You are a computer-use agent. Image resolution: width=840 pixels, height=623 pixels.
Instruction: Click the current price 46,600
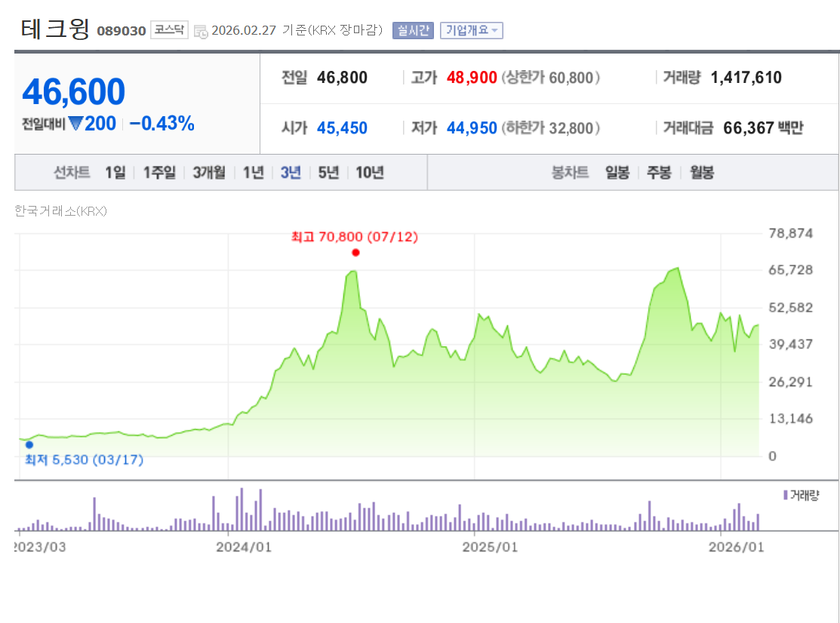point(73,91)
